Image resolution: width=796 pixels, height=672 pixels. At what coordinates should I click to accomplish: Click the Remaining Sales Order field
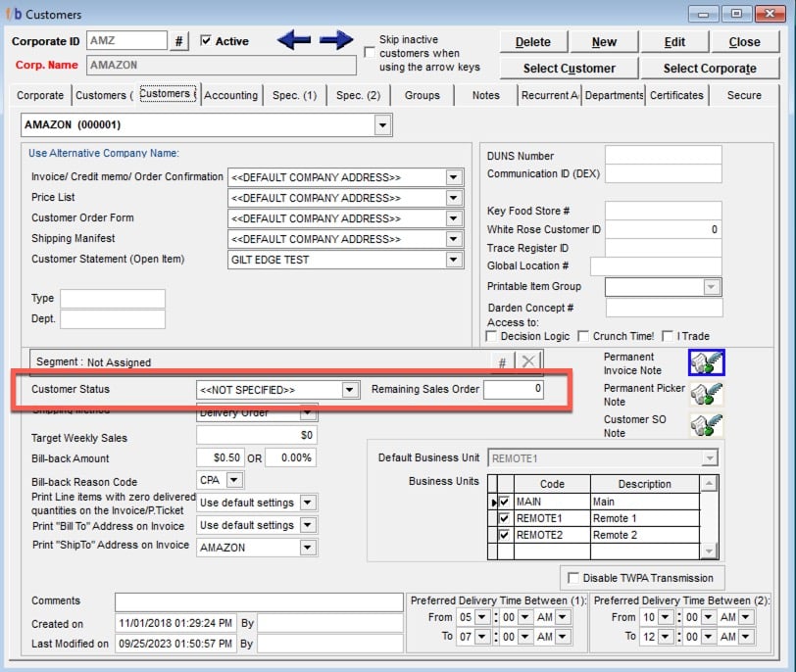point(513,390)
